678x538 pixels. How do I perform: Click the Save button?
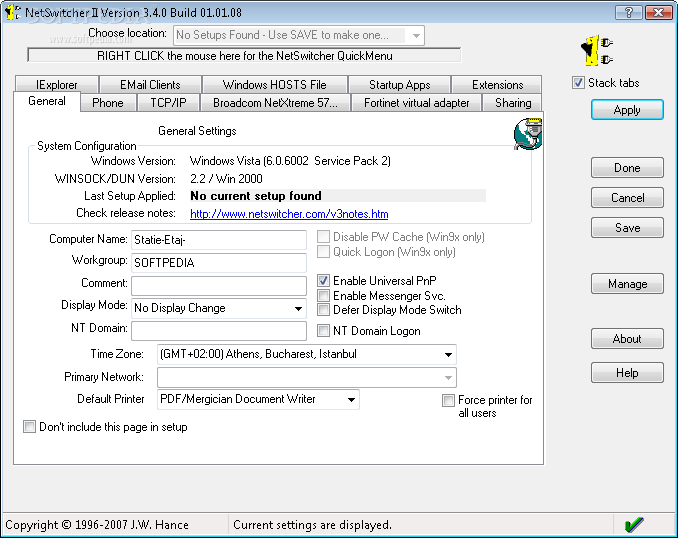(627, 227)
